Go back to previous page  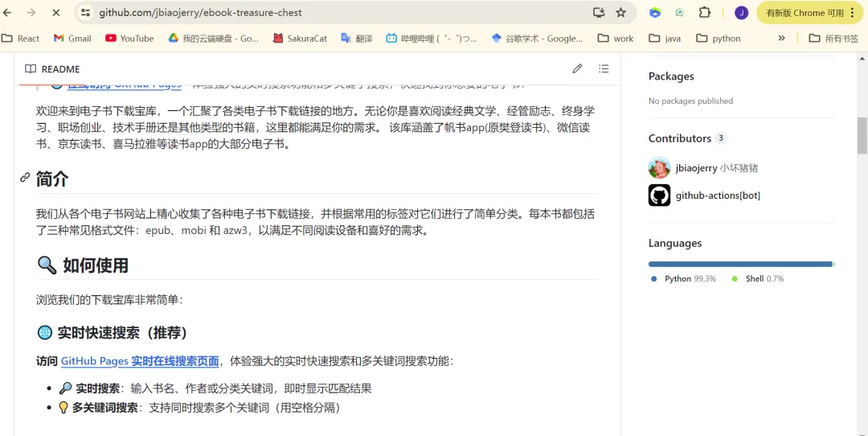pyautogui.click(x=8, y=12)
